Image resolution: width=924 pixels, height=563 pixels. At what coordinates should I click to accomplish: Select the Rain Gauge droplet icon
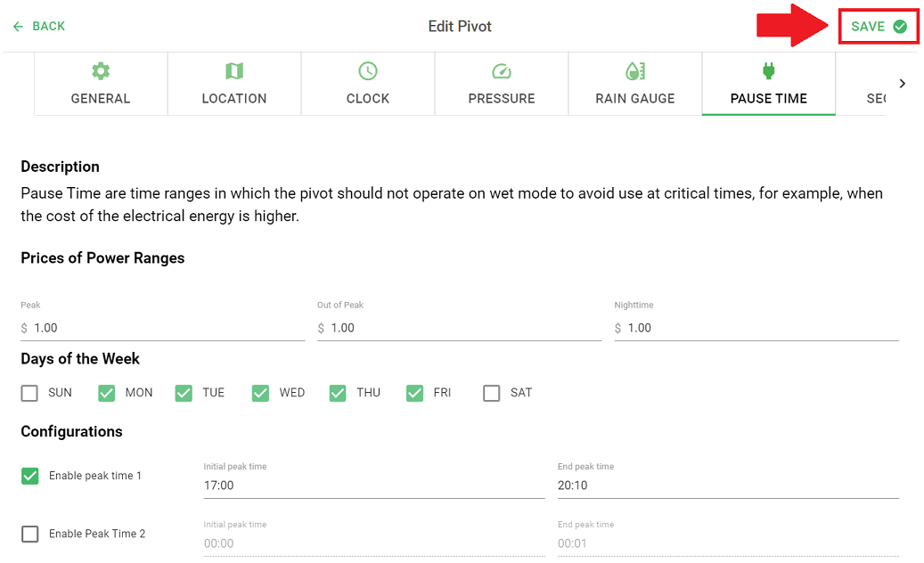click(x=635, y=71)
